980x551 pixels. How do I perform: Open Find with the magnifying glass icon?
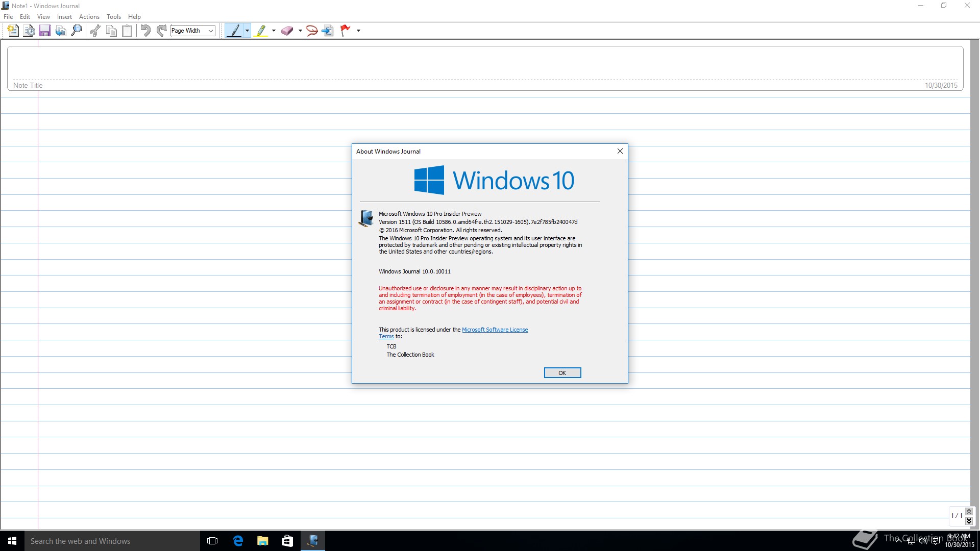coord(77,31)
